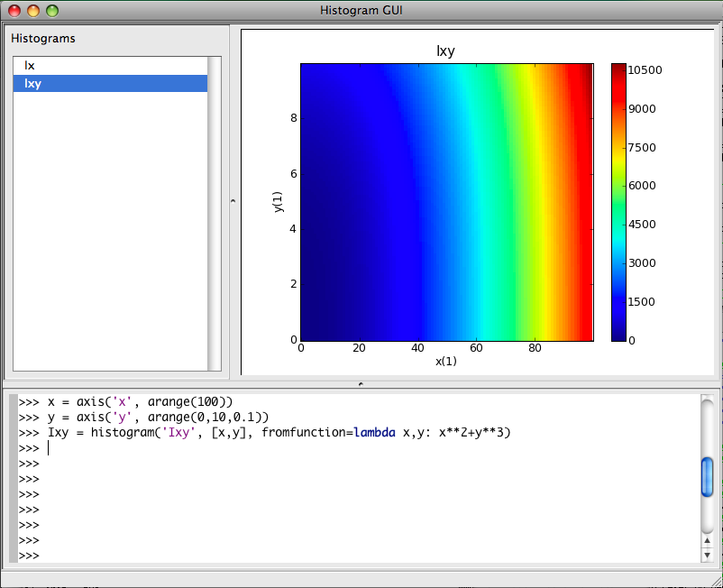Collapse the sidebar using vertical splitter arrow
The height and width of the screenshot is (588, 723).
click(x=233, y=201)
